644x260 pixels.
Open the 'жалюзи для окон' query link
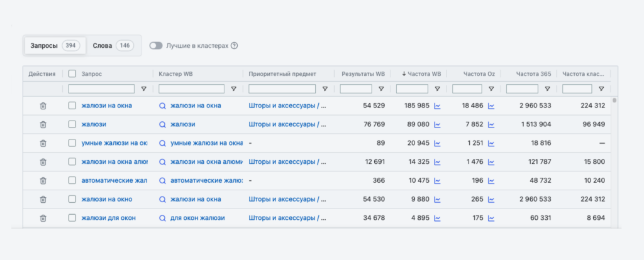[108, 218]
